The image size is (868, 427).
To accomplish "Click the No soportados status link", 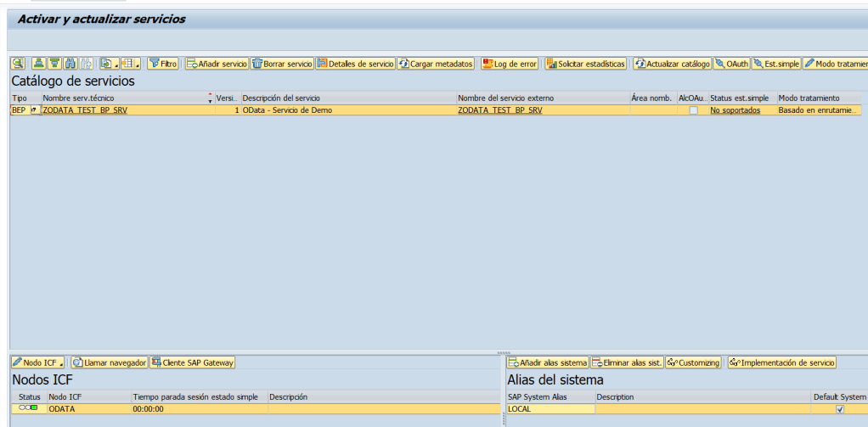I will (x=735, y=110).
